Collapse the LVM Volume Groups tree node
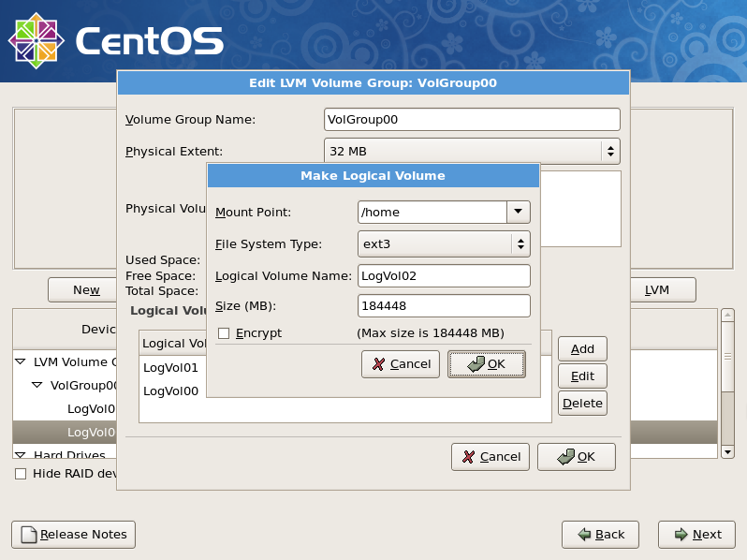 (21, 361)
